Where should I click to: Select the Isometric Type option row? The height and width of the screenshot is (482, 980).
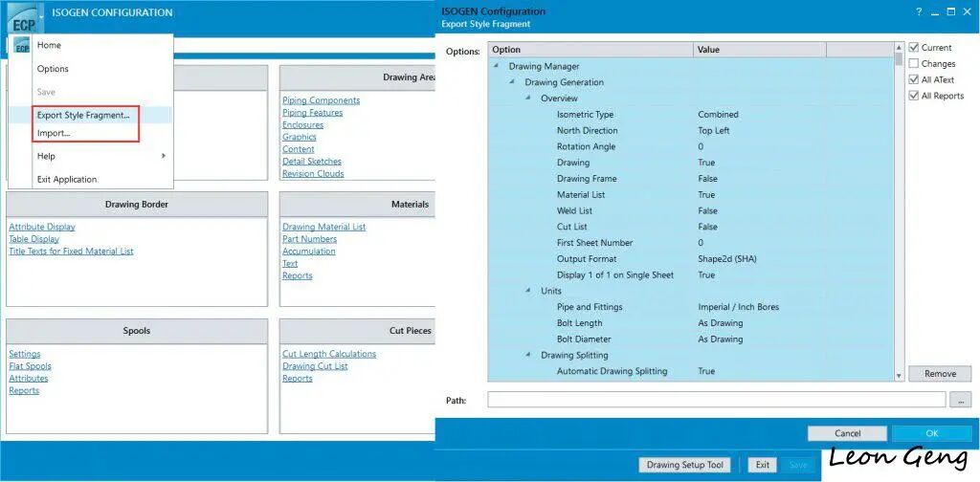click(x=691, y=114)
